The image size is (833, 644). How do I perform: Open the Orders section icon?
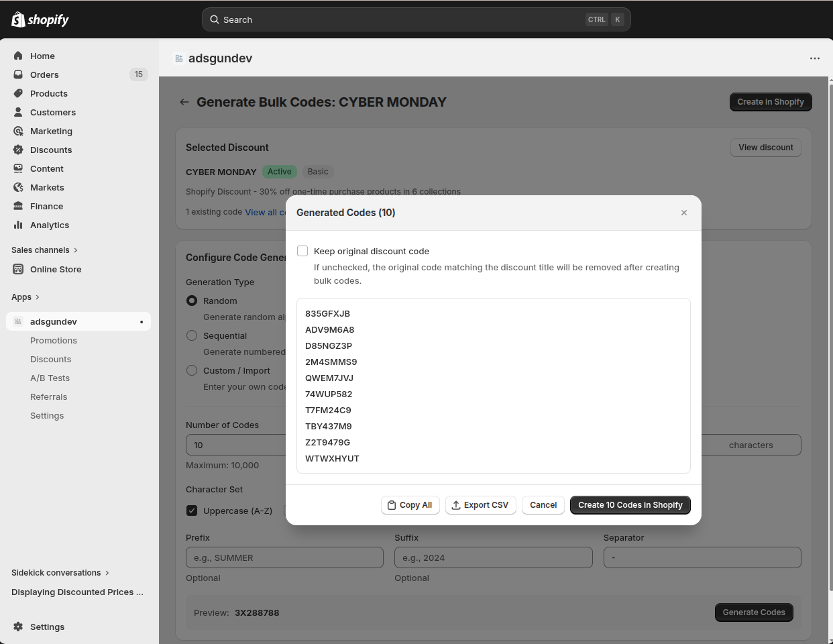click(x=18, y=74)
